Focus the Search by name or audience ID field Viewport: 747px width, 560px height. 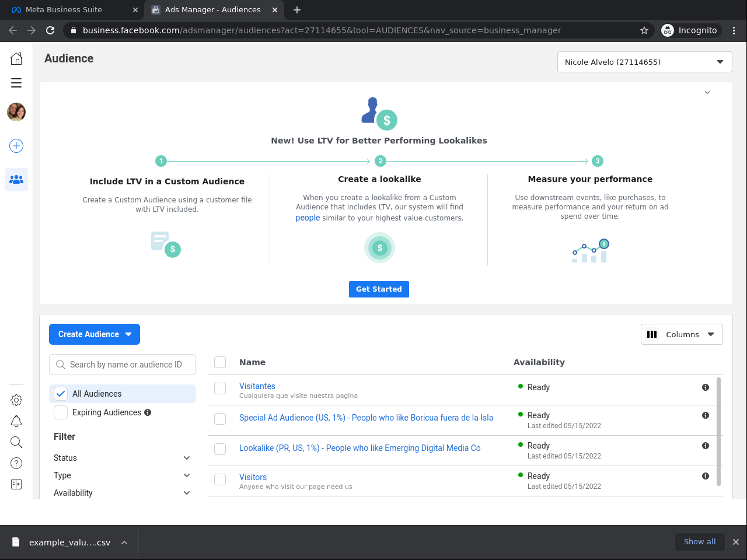(x=123, y=365)
